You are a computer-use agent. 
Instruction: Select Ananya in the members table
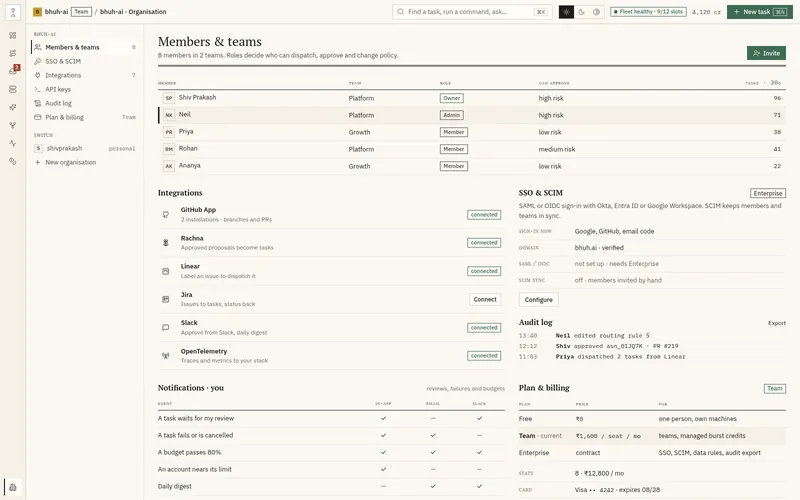[189, 165]
